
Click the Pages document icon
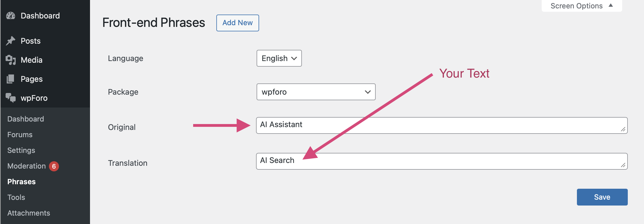tap(11, 79)
